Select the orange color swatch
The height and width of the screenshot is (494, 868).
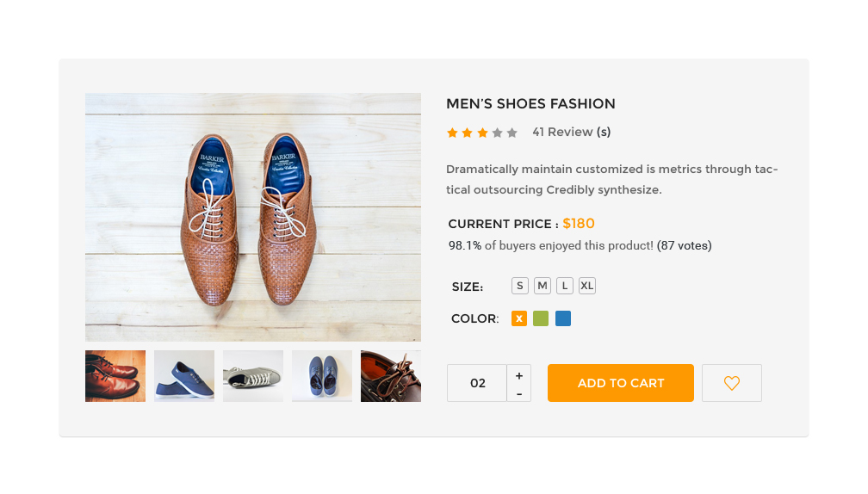pos(519,318)
